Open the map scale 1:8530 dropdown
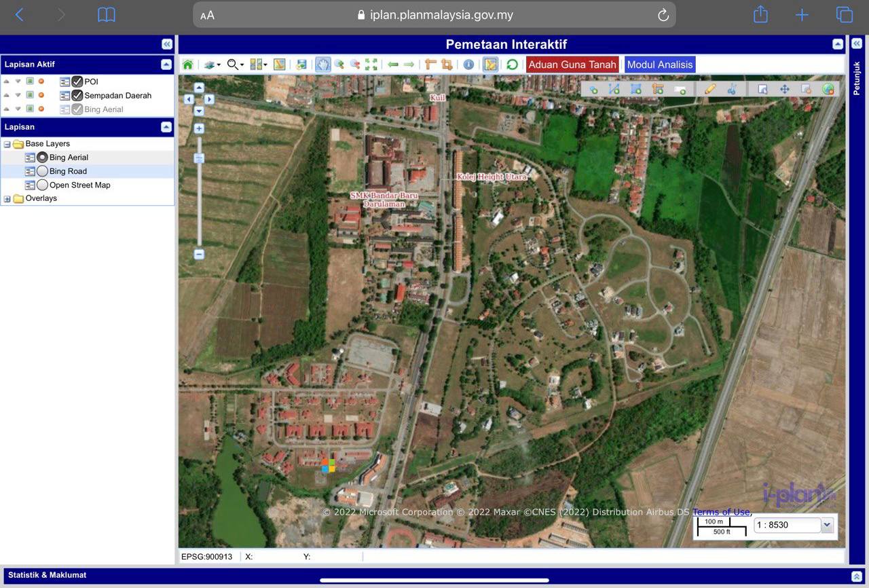Screen dimensions: 869x588 827,525
